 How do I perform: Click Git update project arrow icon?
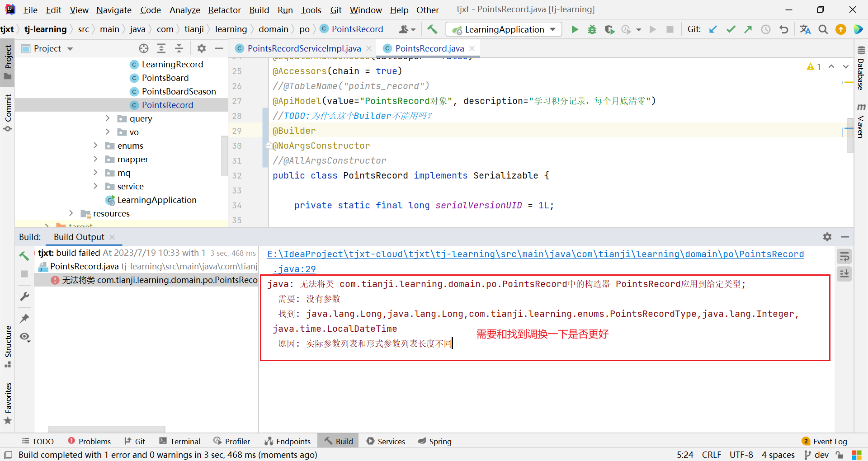[713, 29]
